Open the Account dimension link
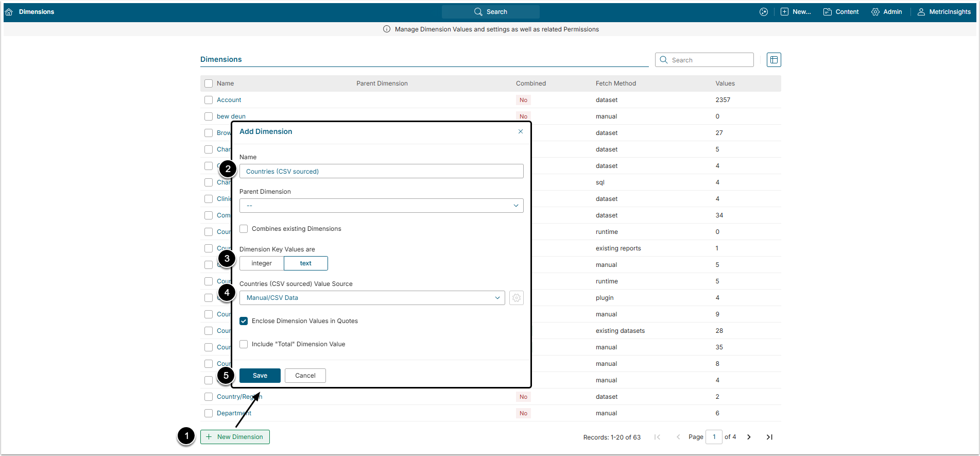 point(229,100)
